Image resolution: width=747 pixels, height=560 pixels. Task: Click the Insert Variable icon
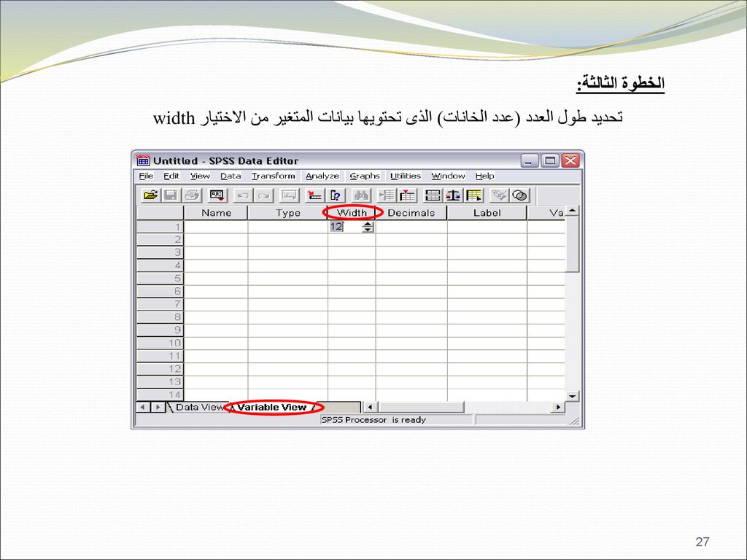[407, 195]
